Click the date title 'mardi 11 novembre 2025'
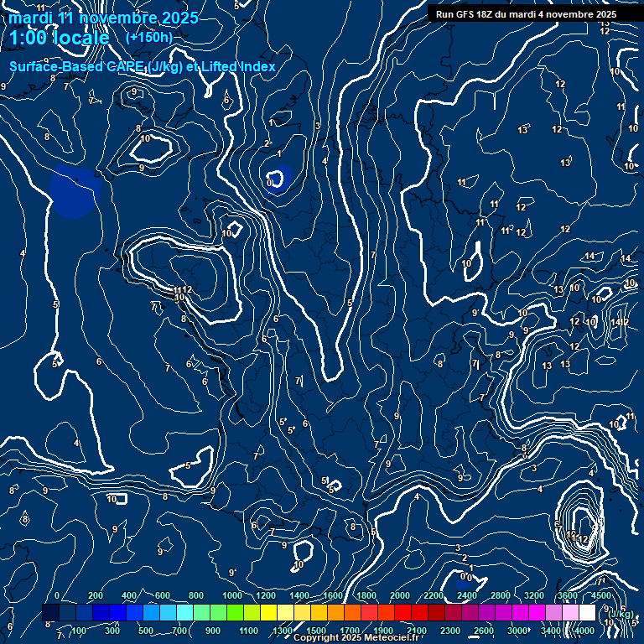This screenshot has height=644, width=644. click(103, 18)
